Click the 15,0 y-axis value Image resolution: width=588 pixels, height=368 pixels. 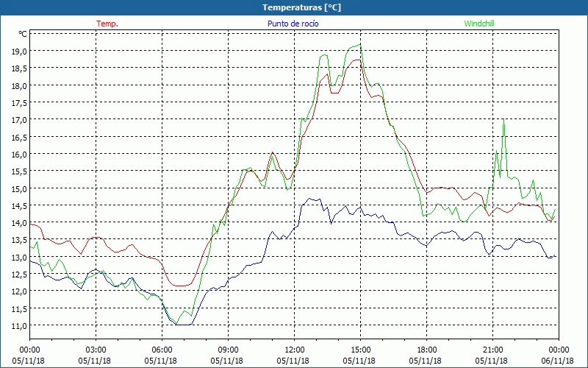coord(19,189)
